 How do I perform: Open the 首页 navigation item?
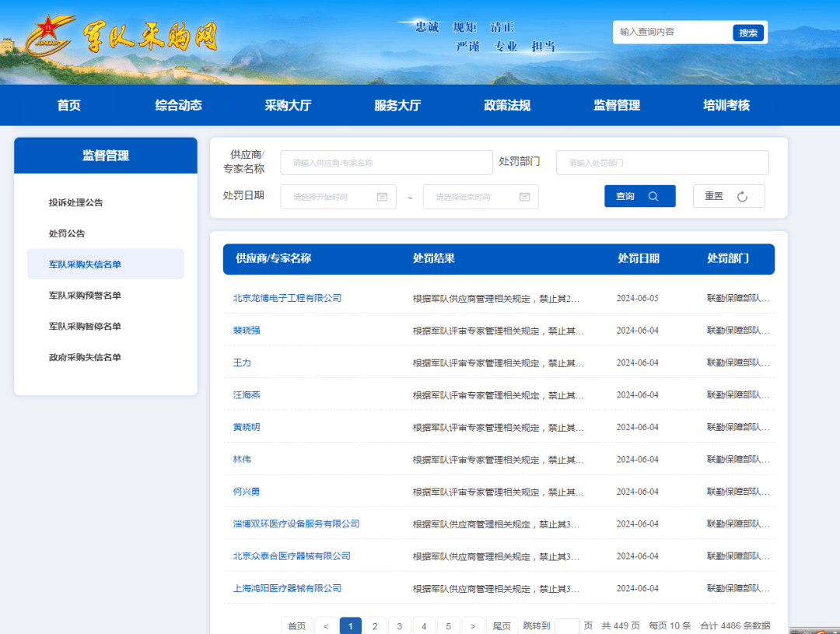click(69, 105)
